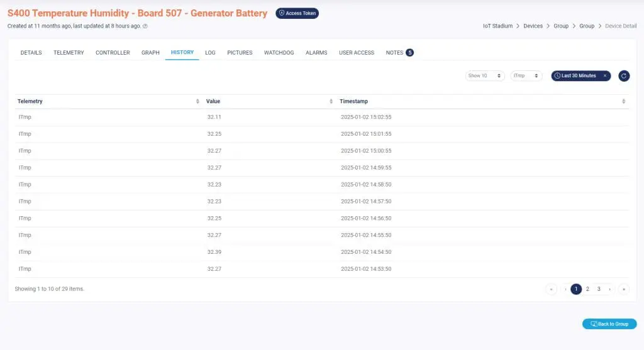The image size is (644, 350).
Task: Click the Access Token button
Action: [x=297, y=13]
